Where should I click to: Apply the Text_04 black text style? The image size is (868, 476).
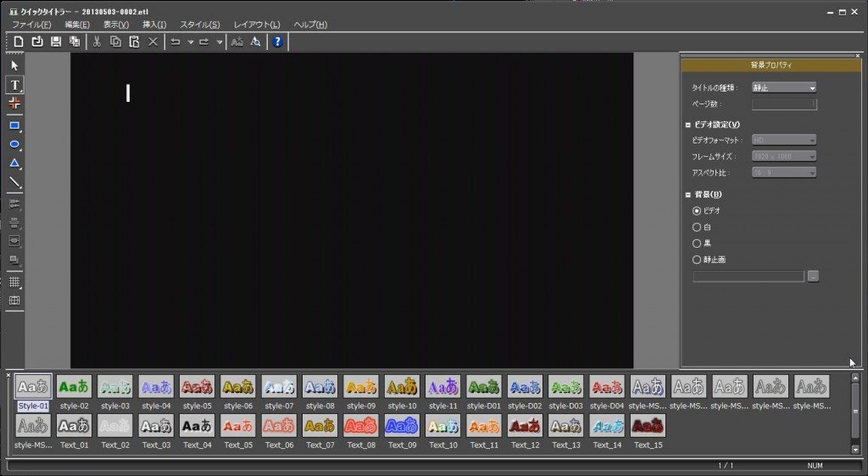click(x=197, y=426)
